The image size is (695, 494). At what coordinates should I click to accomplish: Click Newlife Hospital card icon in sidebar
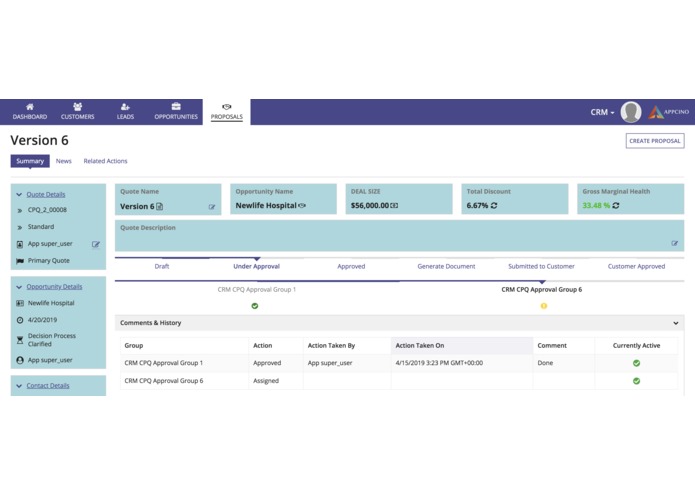click(x=20, y=303)
